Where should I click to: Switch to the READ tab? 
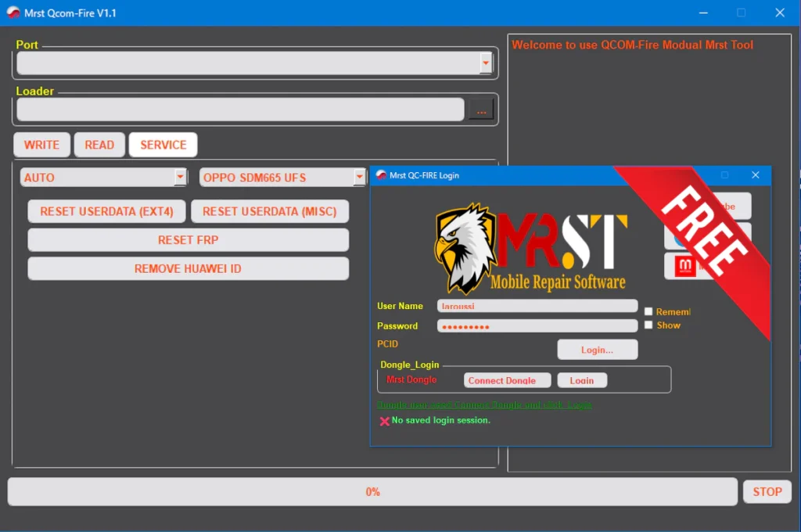pos(99,145)
